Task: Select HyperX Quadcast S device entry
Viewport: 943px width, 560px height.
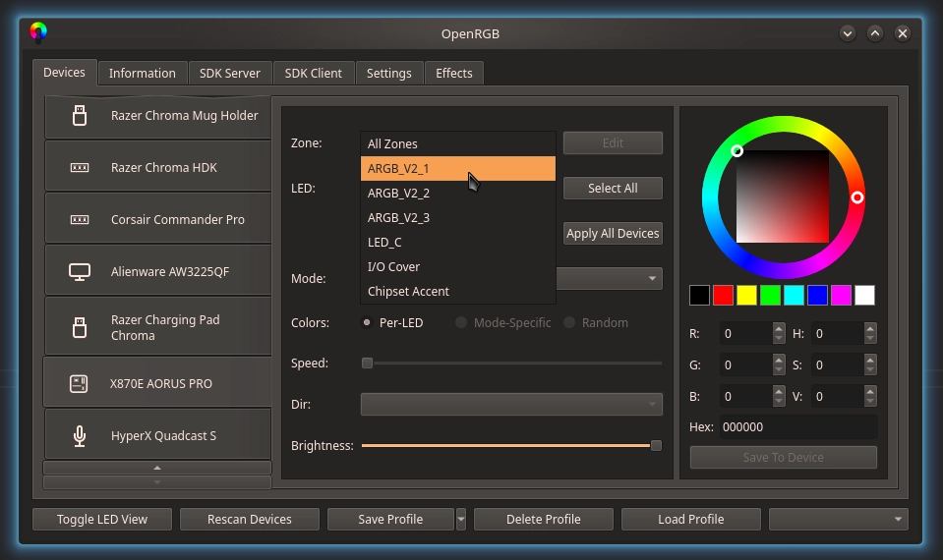Action: [x=157, y=435]
